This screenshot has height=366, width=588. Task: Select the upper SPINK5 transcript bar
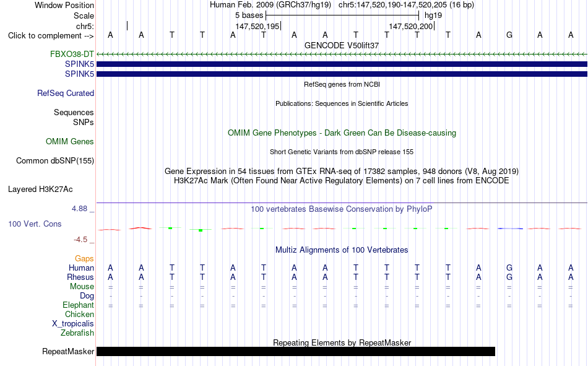(342, 64)
